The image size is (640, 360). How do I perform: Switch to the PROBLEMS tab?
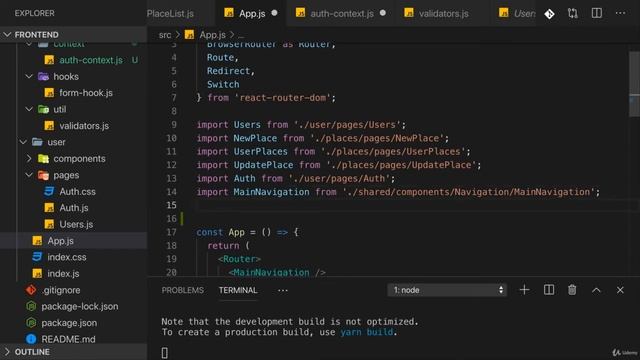pyautogui.click(x=182, y=290)
